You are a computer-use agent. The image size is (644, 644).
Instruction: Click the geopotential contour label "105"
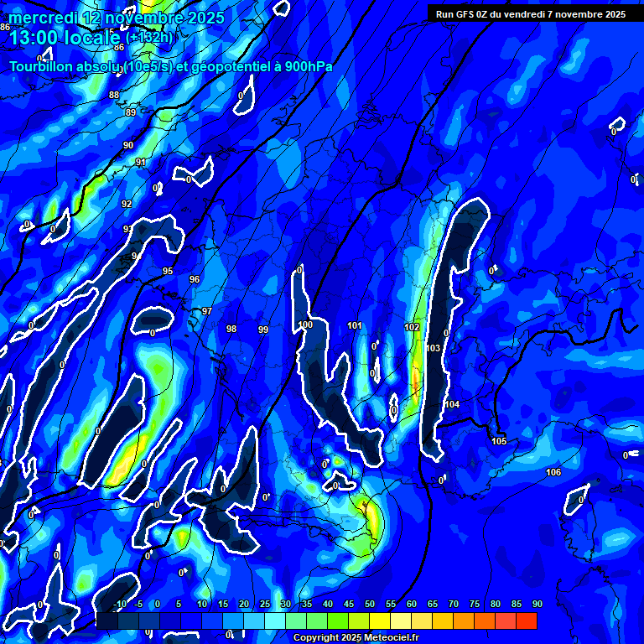coord(499,441)
